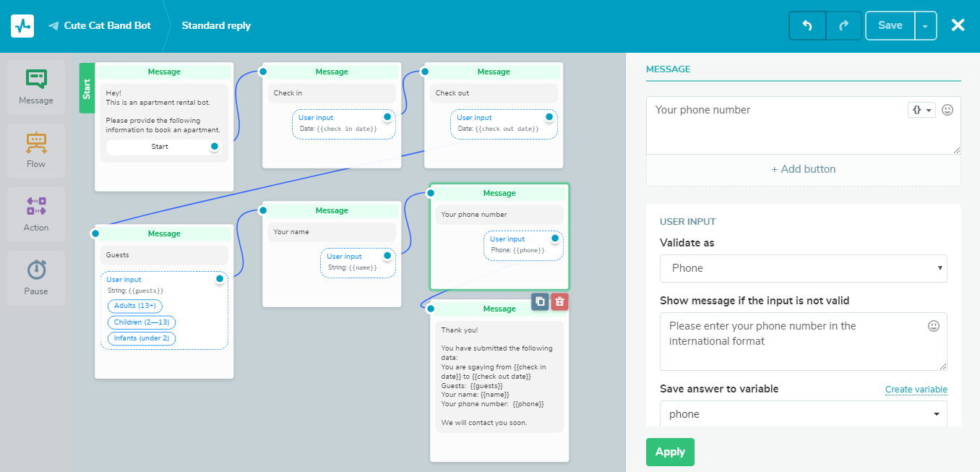This screenshot has width=980, height=472.
Task: Click the Telegram icon beside Cute Cat Band Bot
Action: pos(53,26)
